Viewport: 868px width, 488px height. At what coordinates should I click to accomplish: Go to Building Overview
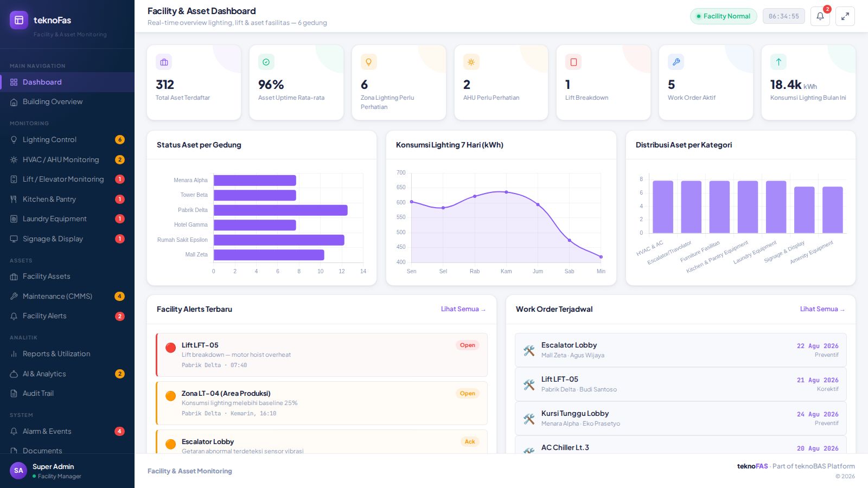pos(67,102)
